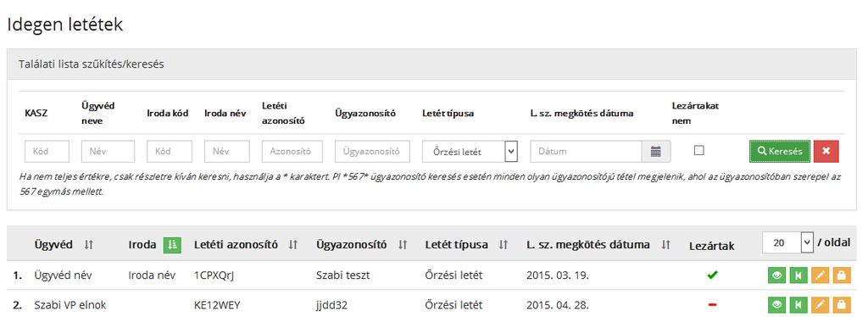The width and height of the screenshot is (868, 317).
Task: Click the Letéti azonosító filter input
Action: pyautogui.click(x=292, y=152)
